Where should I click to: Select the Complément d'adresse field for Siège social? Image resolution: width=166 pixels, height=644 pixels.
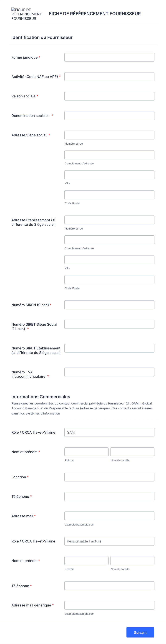tap(109, 155)
